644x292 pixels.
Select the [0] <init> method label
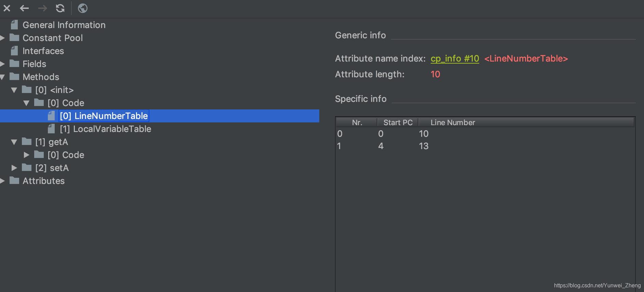pos(54,90)
